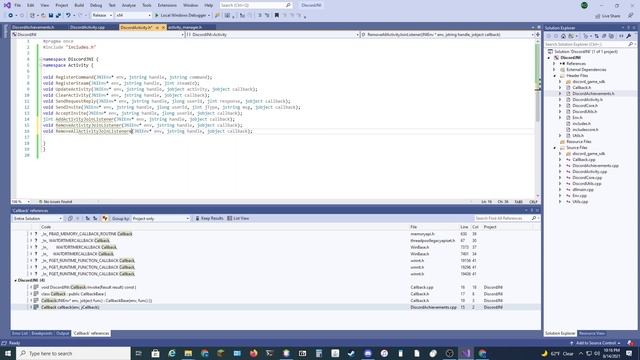Click the Keep Results lock icon
The image size is (640, 360).
(198, 218)
